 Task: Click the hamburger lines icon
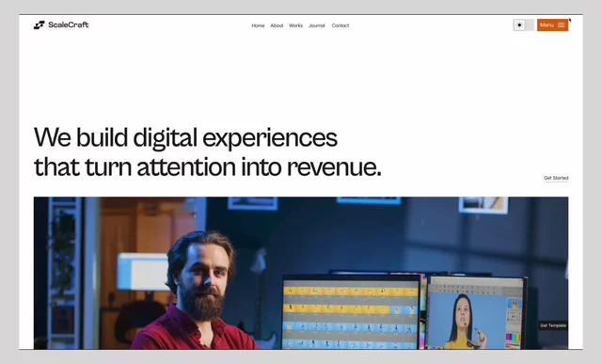(561, 25)
